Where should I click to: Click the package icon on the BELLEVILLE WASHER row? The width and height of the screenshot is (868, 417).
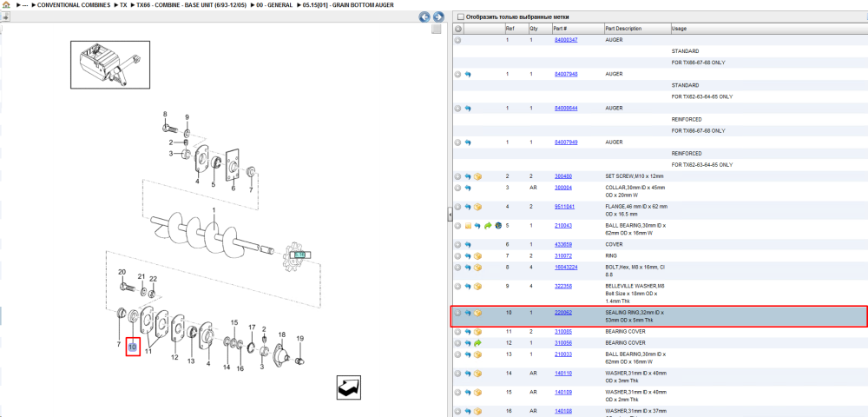[x=477, y=287]
